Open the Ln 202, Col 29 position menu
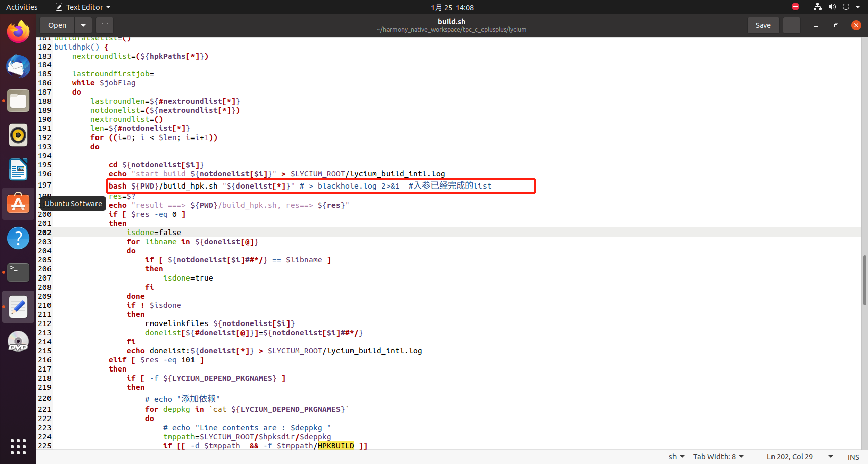The height and width of the screenshot is (464, 868). 800,457
